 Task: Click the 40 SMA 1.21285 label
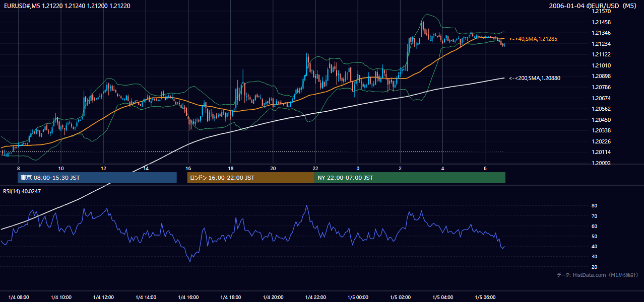pyautogui.click(x=533, y=39)
